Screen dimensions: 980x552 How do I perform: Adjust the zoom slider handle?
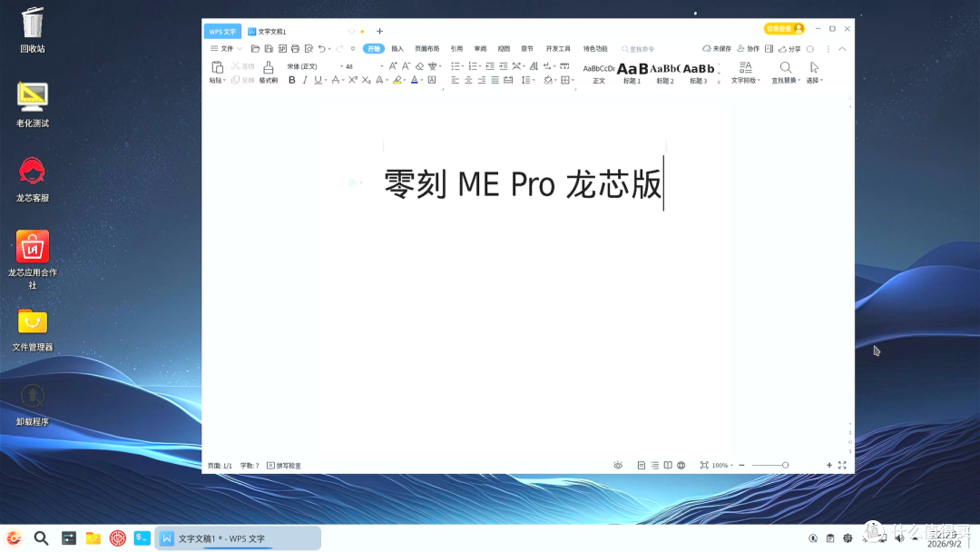point(786,465)
